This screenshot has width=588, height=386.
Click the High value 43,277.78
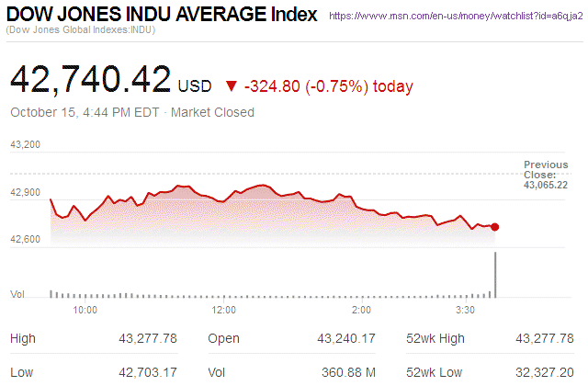tap(147, 339)
